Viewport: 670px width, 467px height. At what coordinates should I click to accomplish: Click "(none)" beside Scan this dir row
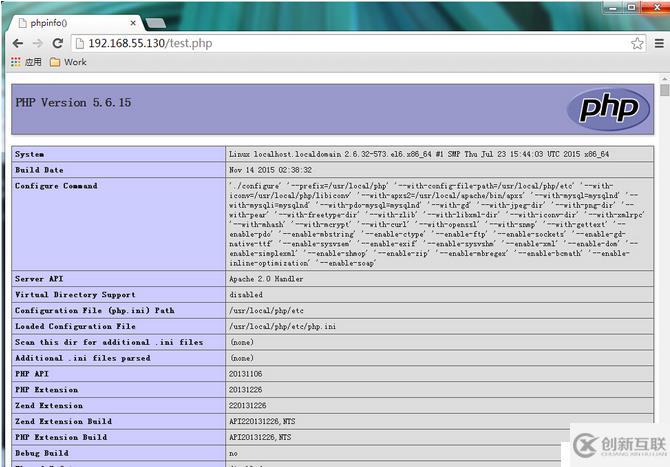(242, 342)
